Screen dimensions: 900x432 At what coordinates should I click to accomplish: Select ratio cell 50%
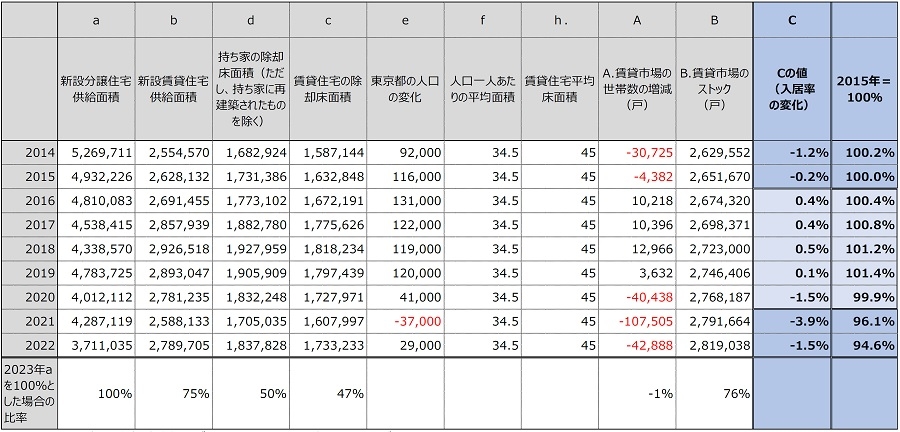(x=250, y=394)
